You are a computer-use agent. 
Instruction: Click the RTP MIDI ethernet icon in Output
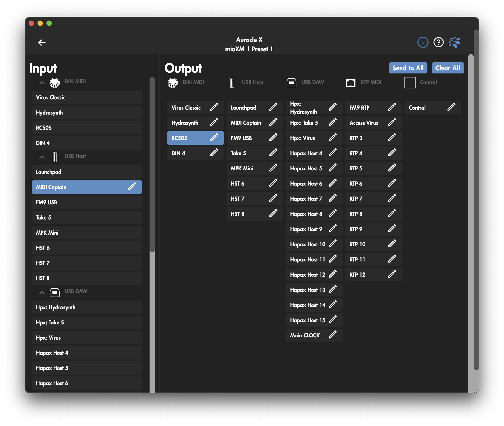(350, 83)
